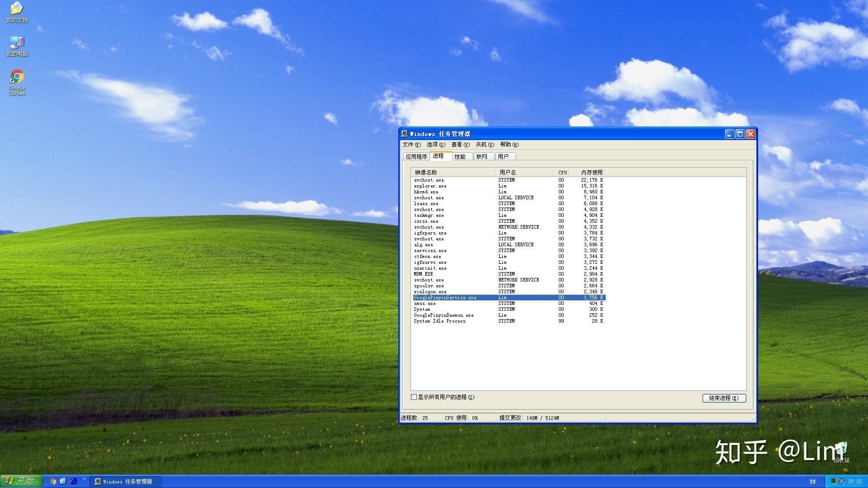Select the winlogon.exe process row
The image size is (868, 488).
coord(509,292)
